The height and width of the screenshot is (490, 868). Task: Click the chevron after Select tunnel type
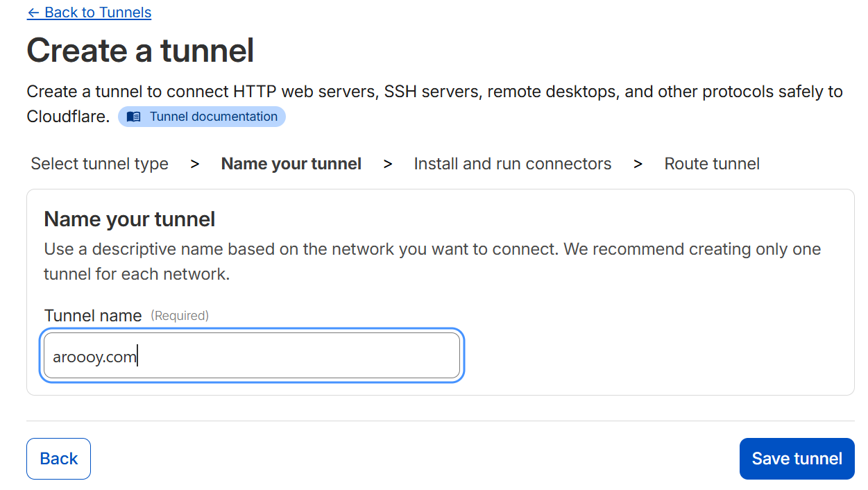(195, 164)
